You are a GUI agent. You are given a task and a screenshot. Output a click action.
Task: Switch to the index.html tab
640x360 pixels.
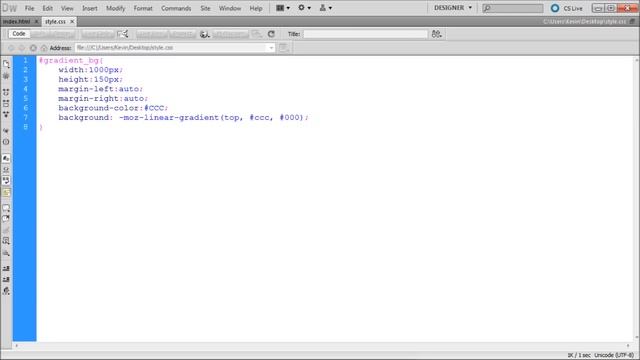pos(17,22)
